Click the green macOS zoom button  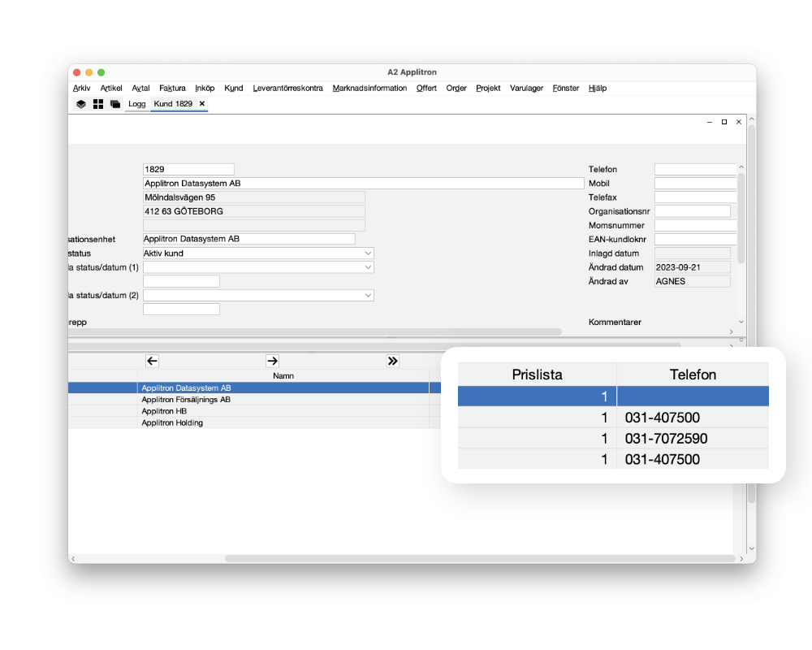pyautogui.click(x=101, y=72)
